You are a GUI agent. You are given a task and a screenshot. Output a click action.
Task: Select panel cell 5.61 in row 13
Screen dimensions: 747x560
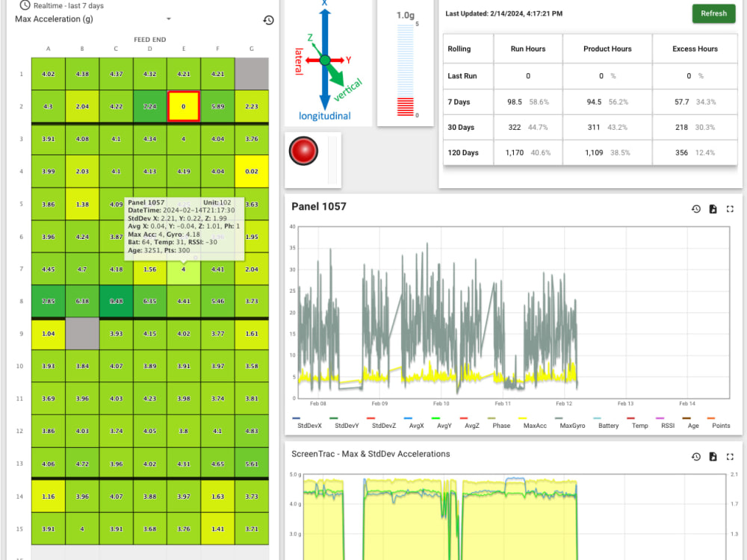252,464
